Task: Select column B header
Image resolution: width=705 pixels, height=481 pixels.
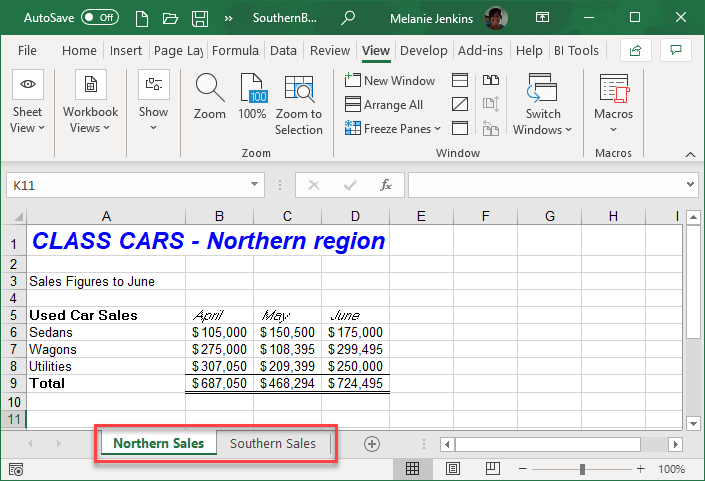Action: [x=219, y=216]
